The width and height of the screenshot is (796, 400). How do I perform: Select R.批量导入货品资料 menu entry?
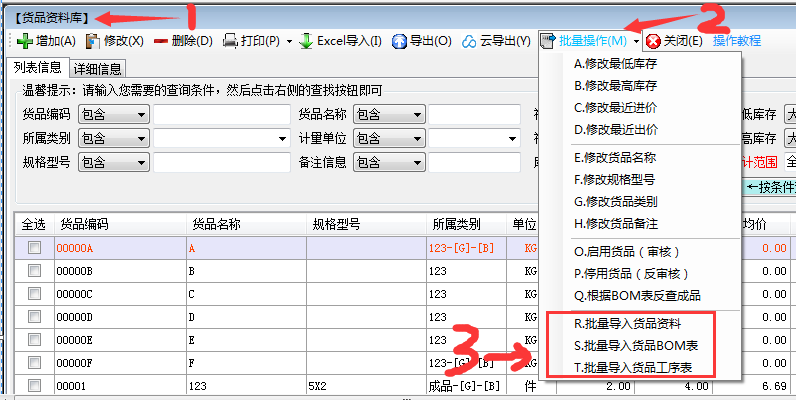[628, 324]
